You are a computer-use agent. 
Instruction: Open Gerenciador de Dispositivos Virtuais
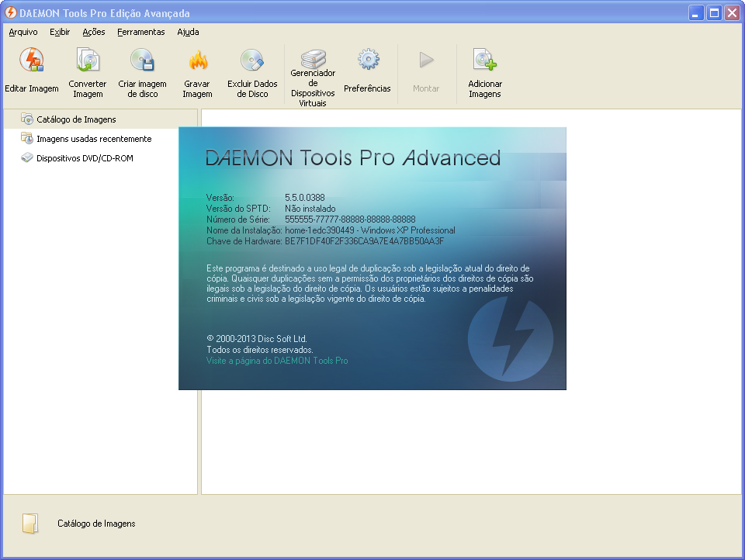pyautogui.click(x=313, y=78)
